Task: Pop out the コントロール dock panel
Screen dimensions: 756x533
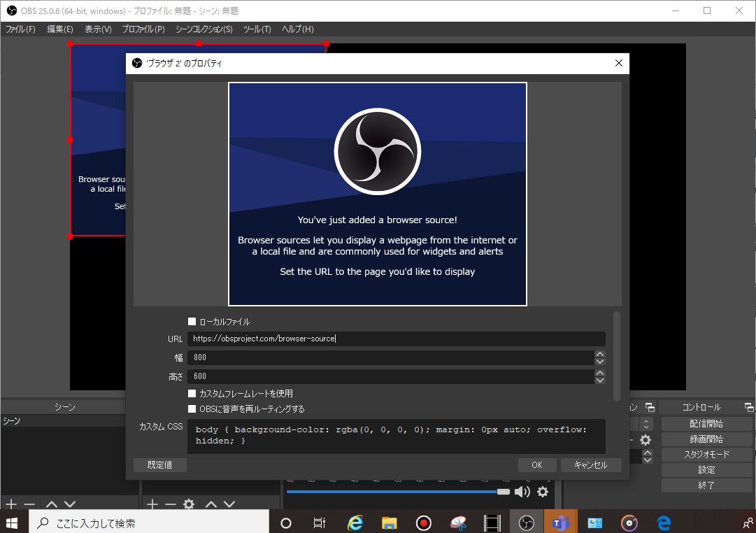Action: click(x=749, y=407)
